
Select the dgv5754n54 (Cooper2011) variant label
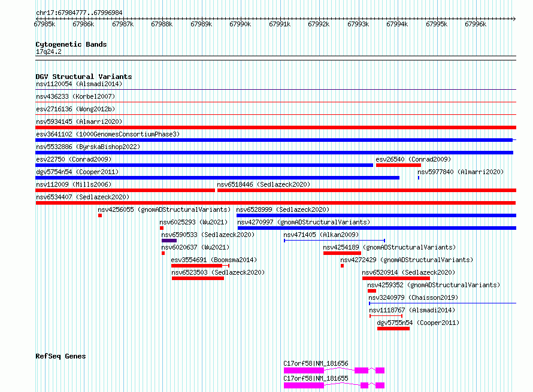tap(77, 172)
